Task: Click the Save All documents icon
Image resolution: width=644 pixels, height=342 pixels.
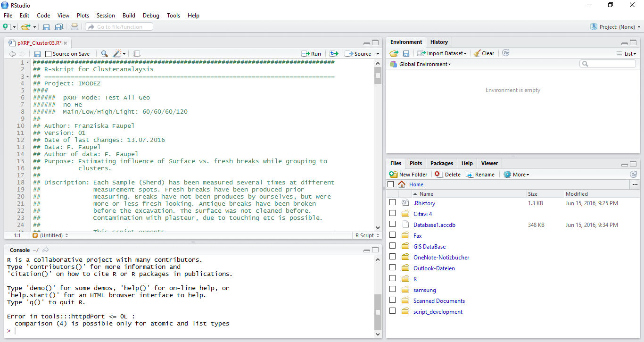Action: [59, 27]
